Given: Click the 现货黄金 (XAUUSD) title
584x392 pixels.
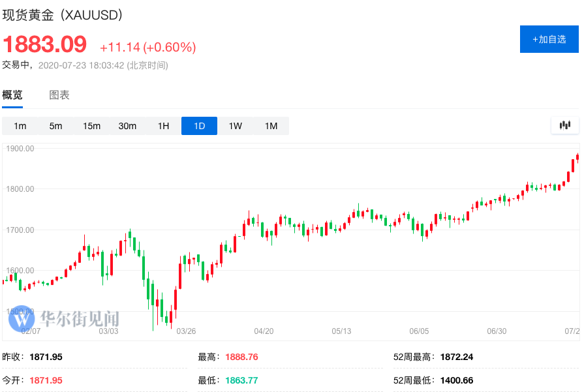Looking at the screenshot, I should tap(63, 15).
